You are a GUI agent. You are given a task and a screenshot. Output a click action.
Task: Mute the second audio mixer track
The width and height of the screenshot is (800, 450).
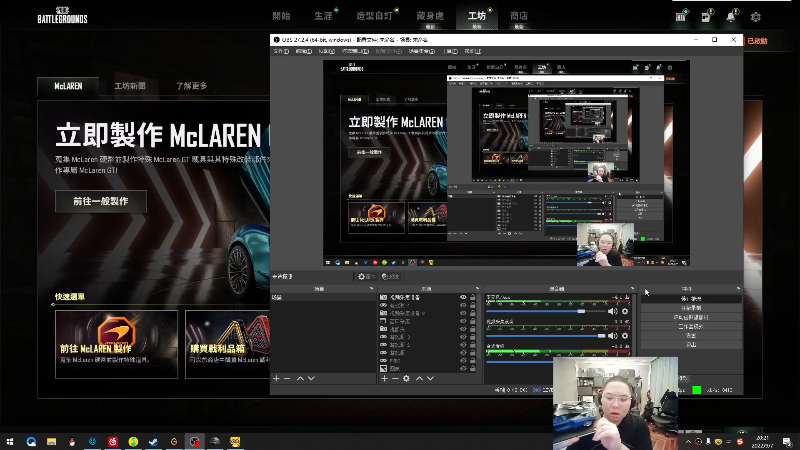[x=613, y=336]
